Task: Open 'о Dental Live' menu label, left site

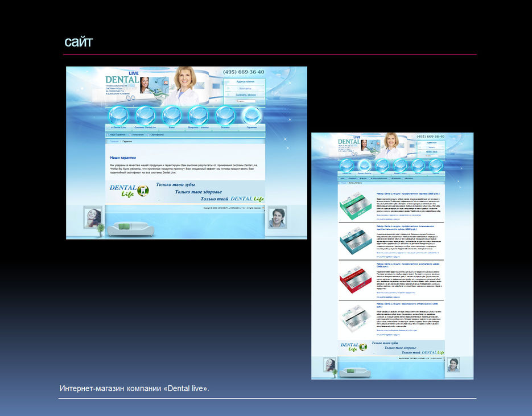Action: 119,127
